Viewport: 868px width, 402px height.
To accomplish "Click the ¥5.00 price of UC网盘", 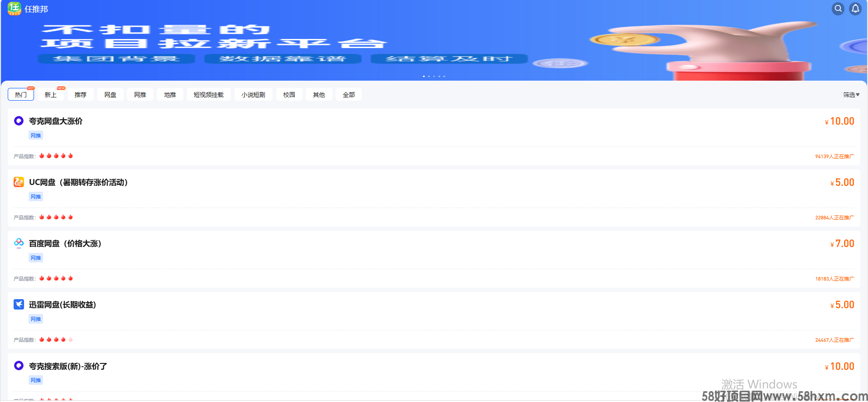I will click(x=842, y=183).
